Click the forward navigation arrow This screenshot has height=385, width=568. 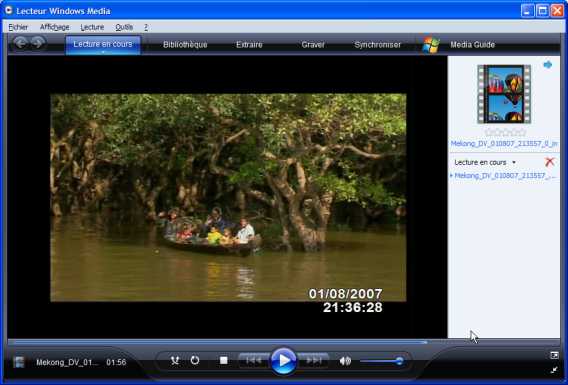point(38,43)
